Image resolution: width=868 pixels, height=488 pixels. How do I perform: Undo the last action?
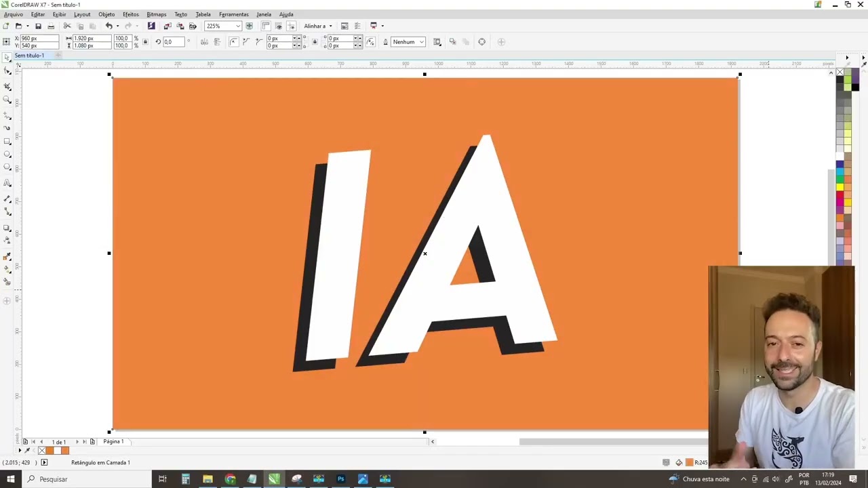(x=108, y=26)
